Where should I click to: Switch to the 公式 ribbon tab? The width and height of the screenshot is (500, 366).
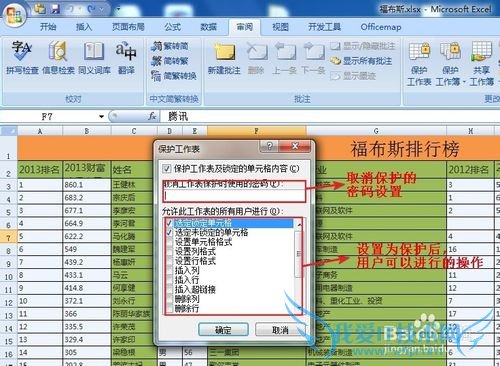pyautogui.click(x=173, y=27)
